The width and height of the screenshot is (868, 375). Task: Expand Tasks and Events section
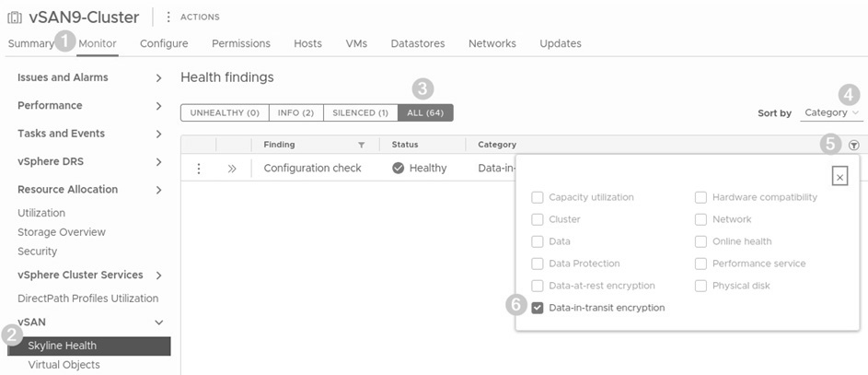coord(158,134)
